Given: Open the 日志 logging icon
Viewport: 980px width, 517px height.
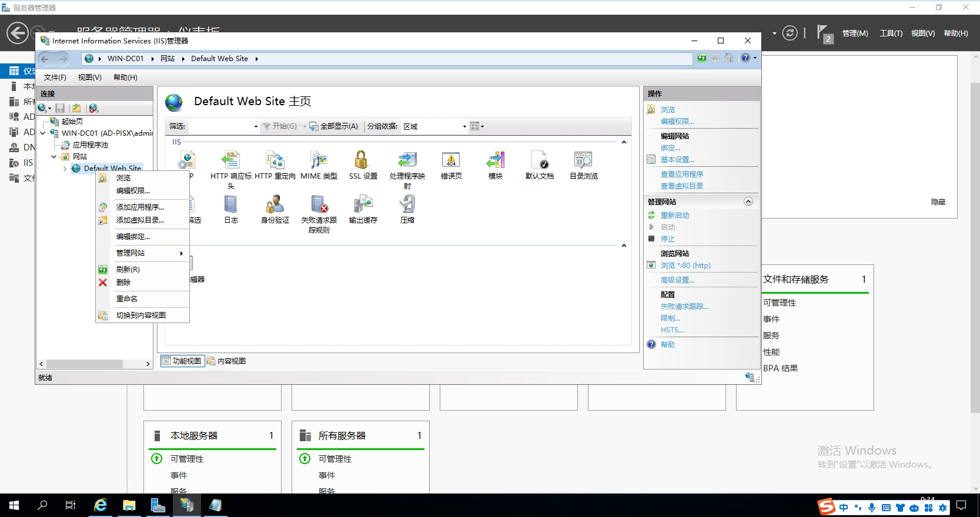Looking at the screenshot, I should (230, 205).
